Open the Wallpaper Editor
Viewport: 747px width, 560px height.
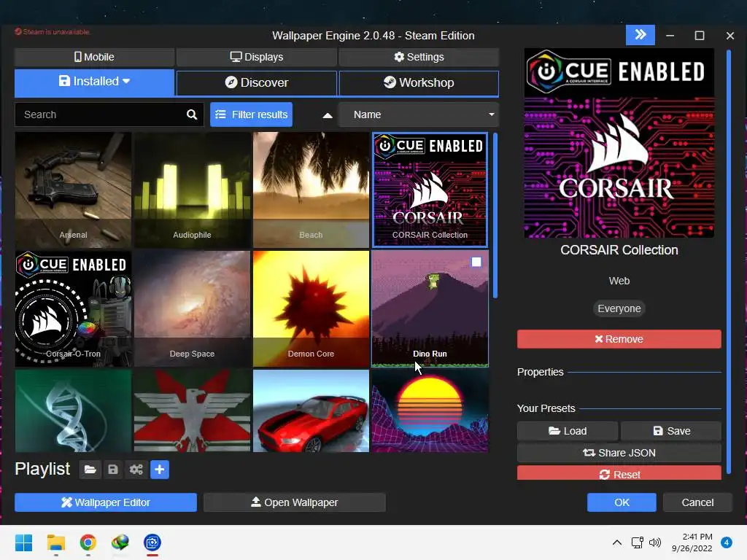[106, 502]
